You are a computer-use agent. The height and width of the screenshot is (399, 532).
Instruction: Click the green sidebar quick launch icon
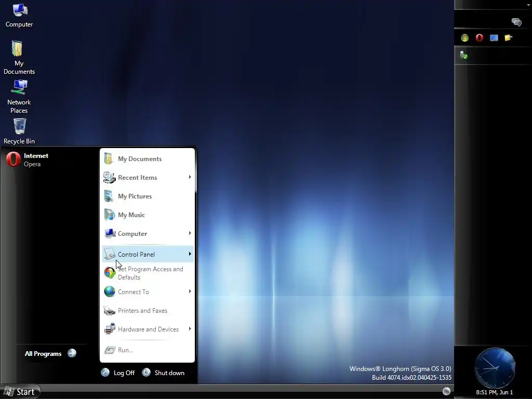pos(465,37)
